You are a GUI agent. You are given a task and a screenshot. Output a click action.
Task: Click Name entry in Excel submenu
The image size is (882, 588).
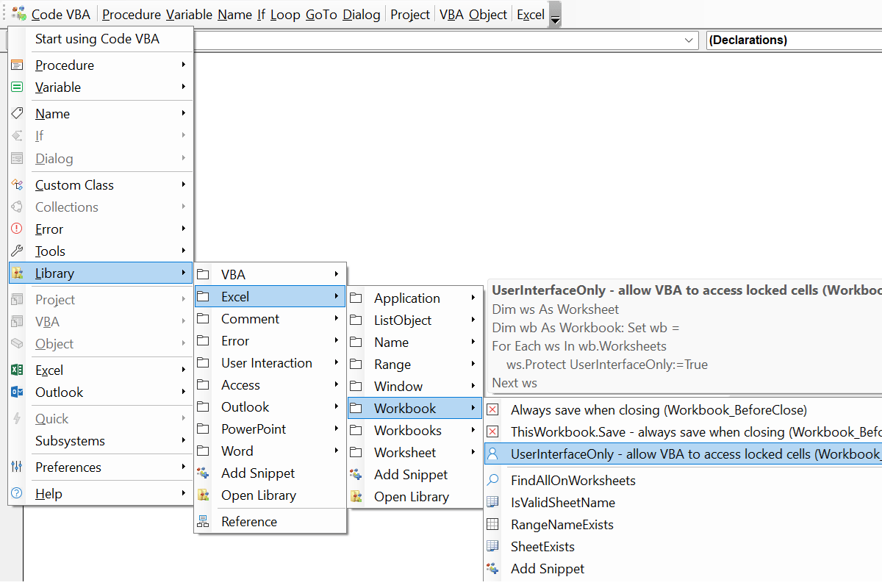pos(415,343)
